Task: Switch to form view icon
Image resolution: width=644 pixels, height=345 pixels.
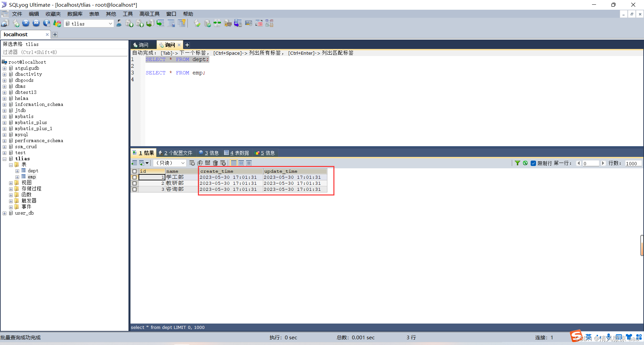Action: point(241,163)
